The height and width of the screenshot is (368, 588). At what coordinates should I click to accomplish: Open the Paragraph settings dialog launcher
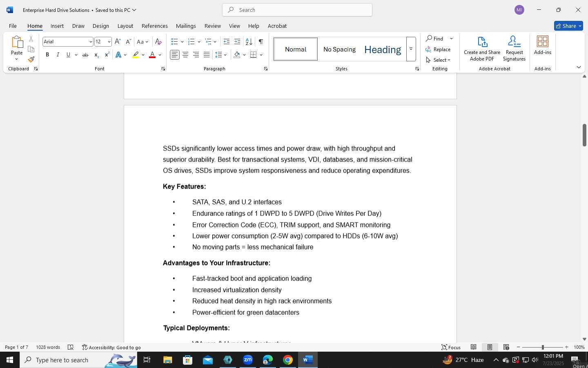pyautogui.click(x=266, y=69)
